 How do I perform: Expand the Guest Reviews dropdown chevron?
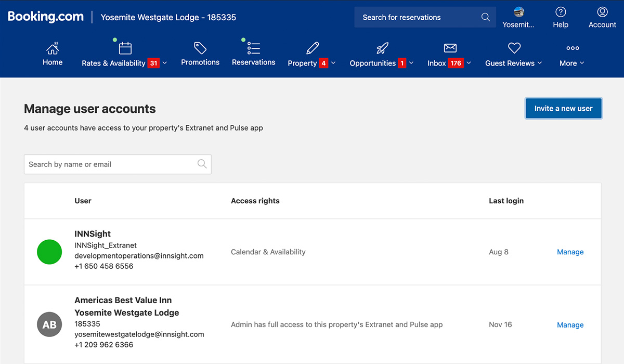point(540,63)
